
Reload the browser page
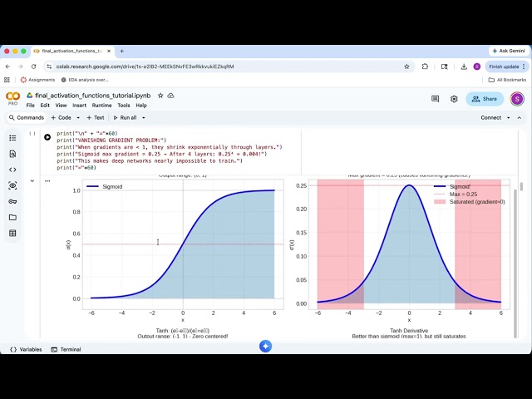33,66
